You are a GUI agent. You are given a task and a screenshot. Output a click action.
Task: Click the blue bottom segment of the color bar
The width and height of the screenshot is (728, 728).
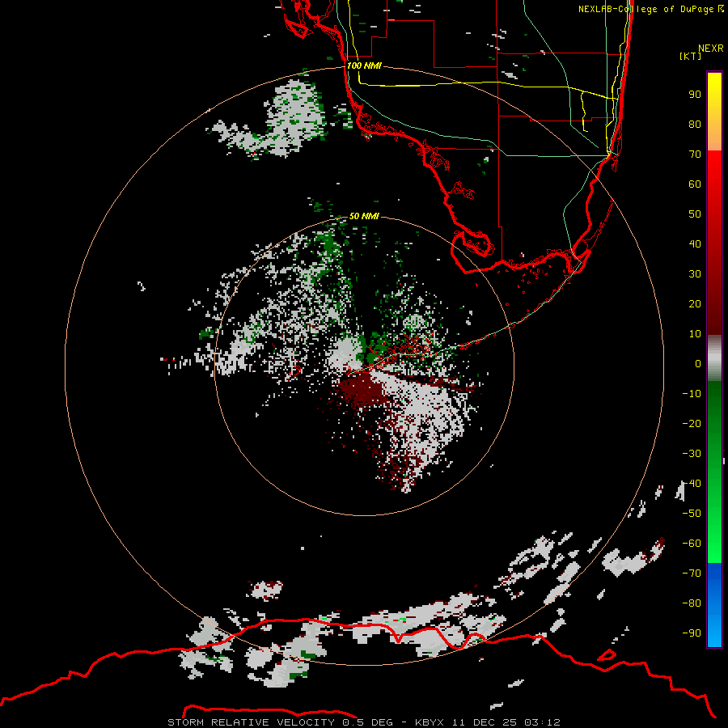tap(714, 605)
